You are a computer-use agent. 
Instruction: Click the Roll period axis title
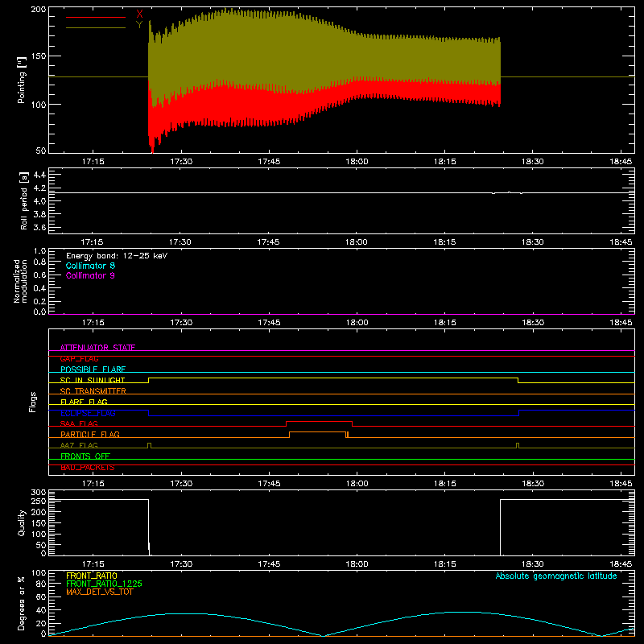click(x=24, y=200)
